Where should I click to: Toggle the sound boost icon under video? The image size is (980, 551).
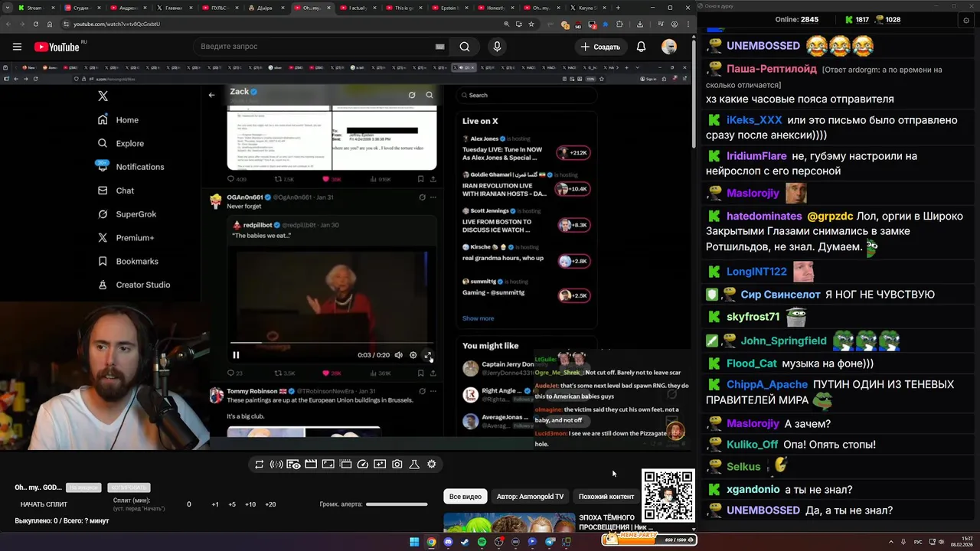click(276, 465)
